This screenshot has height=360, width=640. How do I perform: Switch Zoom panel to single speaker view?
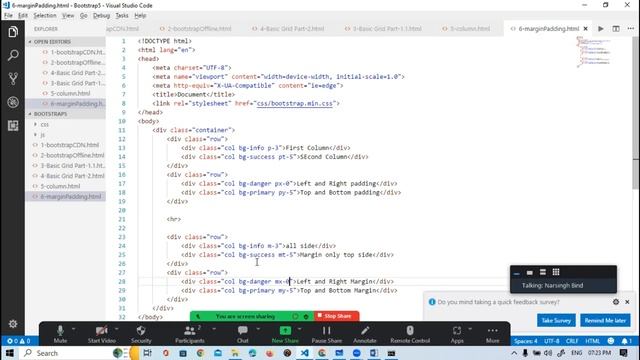530,272
